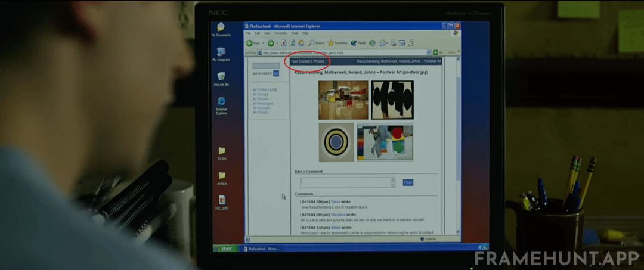Open the Edit menu

(x=257, y=33)
